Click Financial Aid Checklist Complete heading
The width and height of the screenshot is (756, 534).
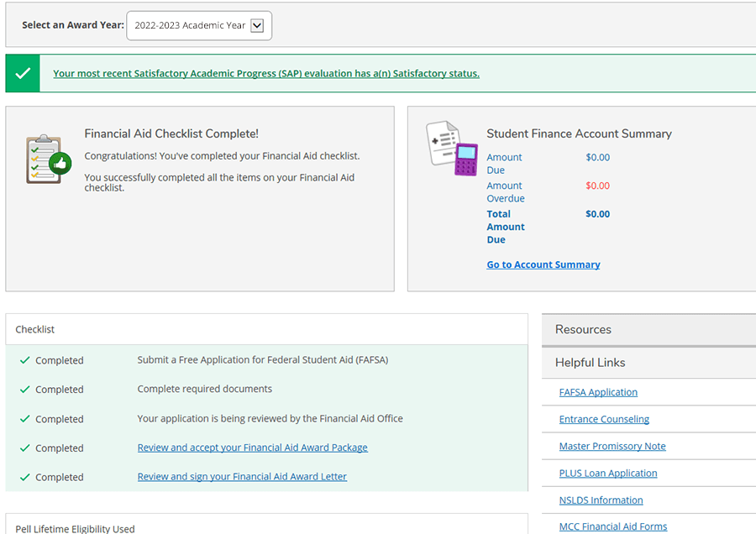coord(171,133)
